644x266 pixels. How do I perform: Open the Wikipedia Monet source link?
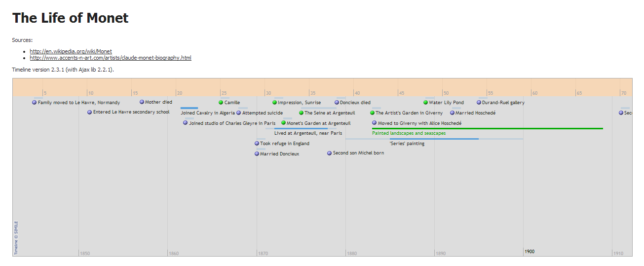click(71, 51)
